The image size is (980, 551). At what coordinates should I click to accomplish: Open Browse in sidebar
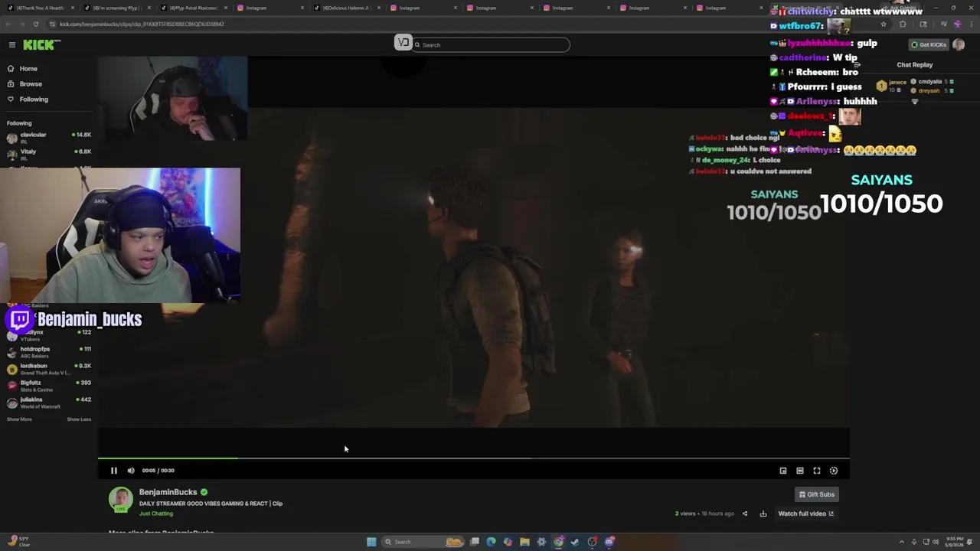31,84
